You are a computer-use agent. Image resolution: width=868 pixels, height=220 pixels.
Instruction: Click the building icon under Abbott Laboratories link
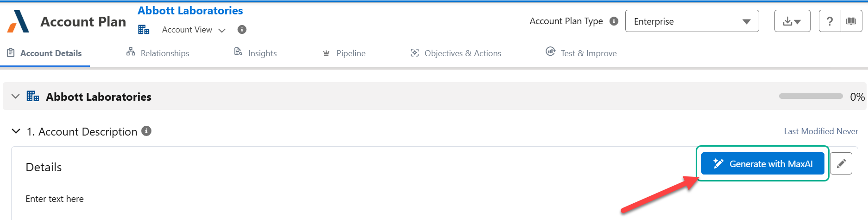click(144, 30)
